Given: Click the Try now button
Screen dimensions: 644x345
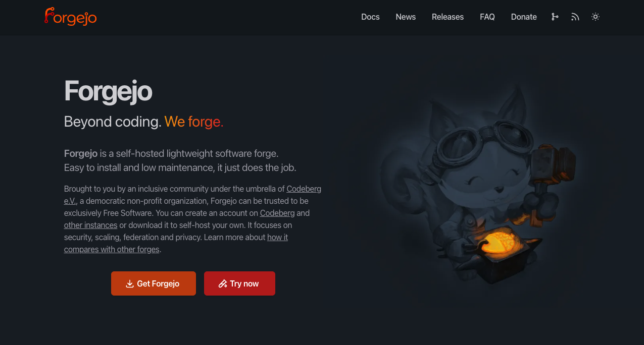Looking at the screenshot, I should pos(239,283).
